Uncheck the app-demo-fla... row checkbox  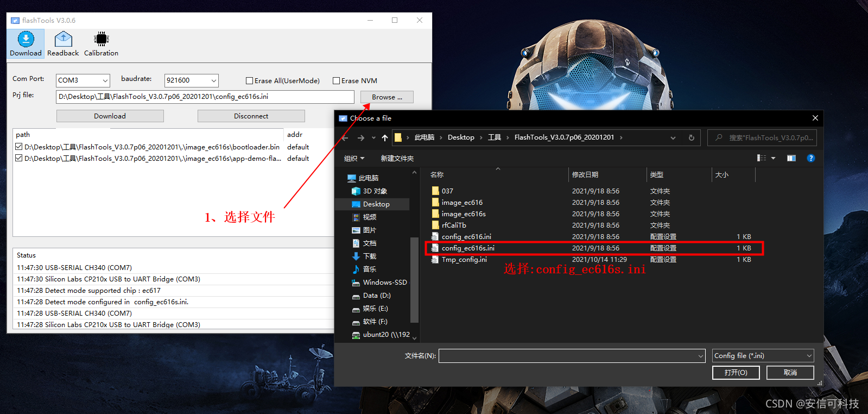pos(19,158)
